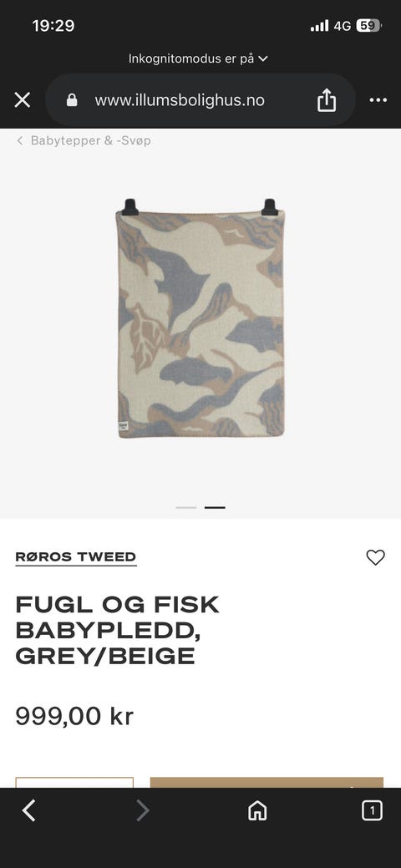Close the browser tab with X icon
401x868 pixels.
(23, 100)
